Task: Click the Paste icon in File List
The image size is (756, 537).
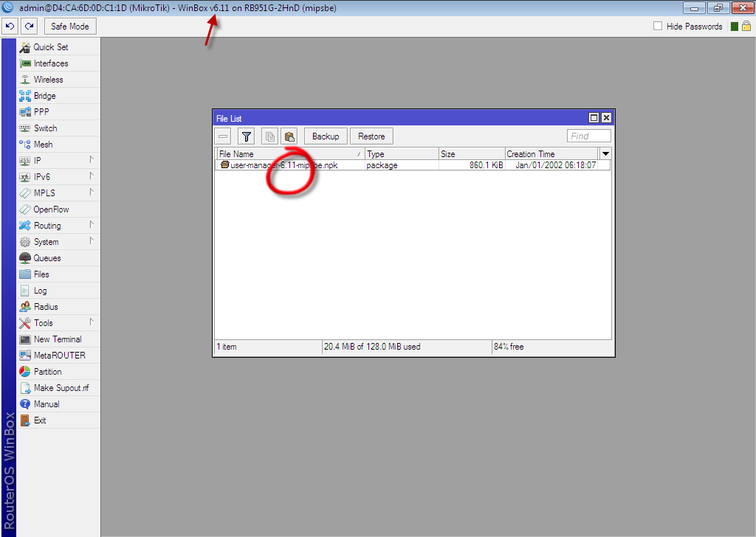Action: point(289,136)
